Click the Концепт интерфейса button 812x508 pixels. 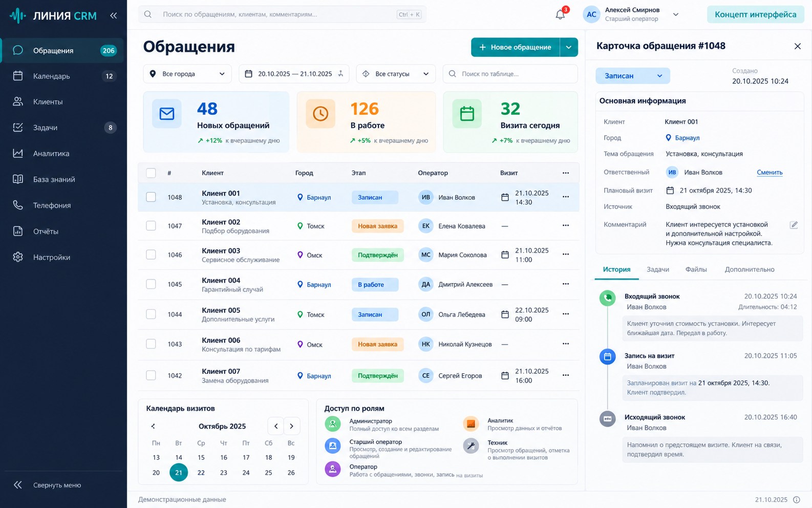[x=756, y=14]
